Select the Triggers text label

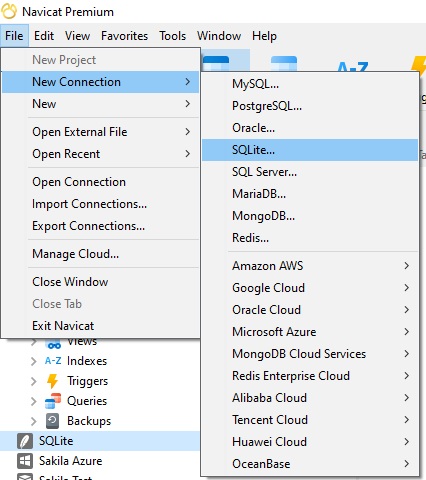87,381
